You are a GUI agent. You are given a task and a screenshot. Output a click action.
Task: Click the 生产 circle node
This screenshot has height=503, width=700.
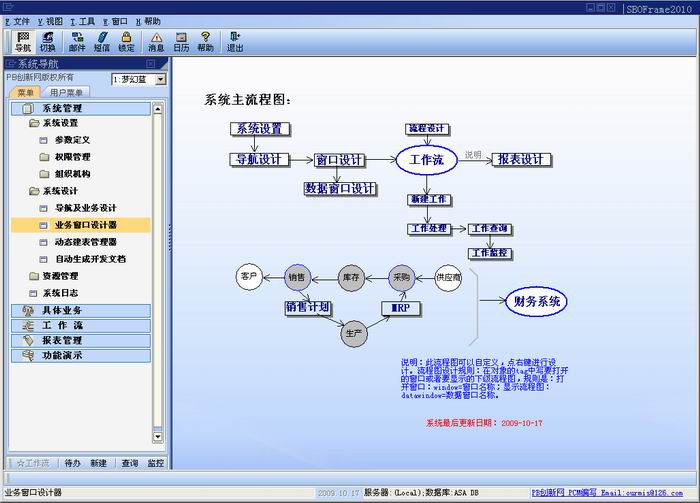point(354,333)
